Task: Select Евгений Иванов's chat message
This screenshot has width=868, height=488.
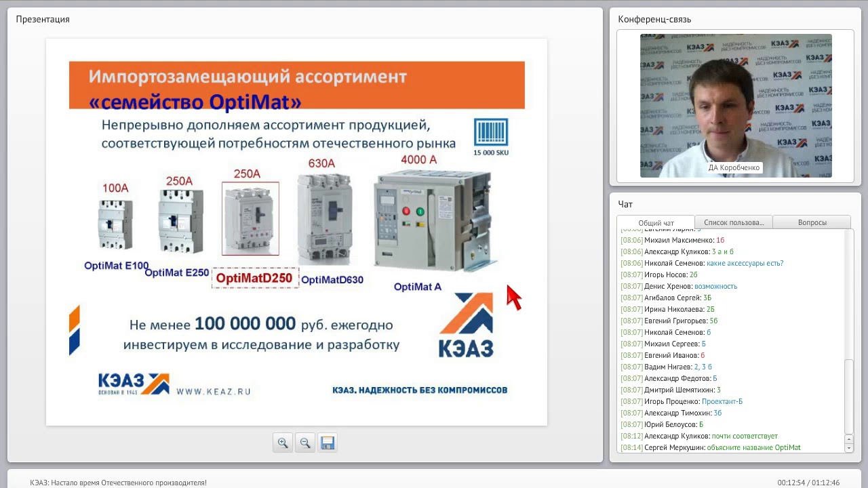Action: (663, 355)
